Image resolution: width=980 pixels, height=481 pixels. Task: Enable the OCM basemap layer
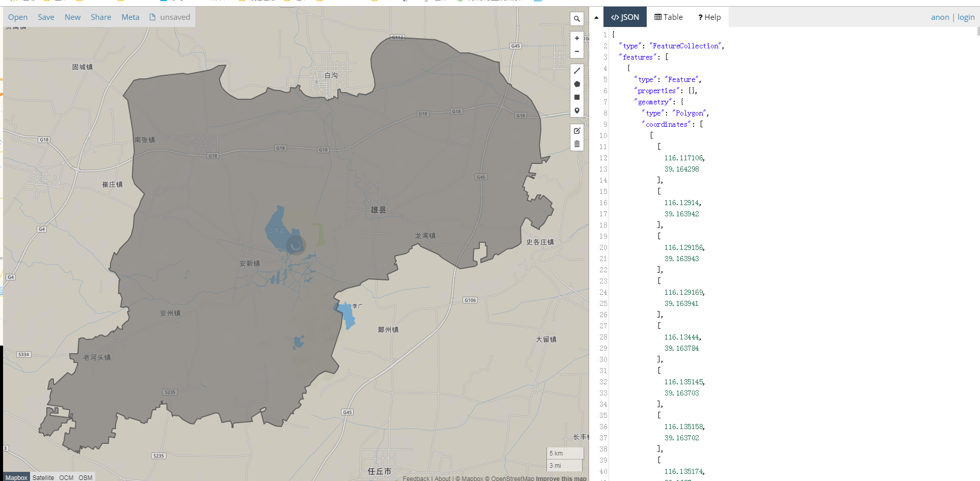(66, 477)
